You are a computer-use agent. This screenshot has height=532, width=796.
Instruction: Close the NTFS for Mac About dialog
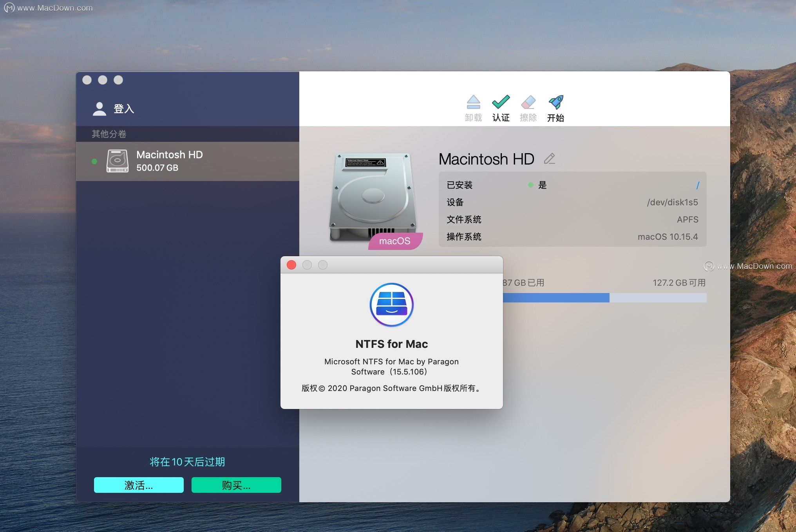pos(291,265)
